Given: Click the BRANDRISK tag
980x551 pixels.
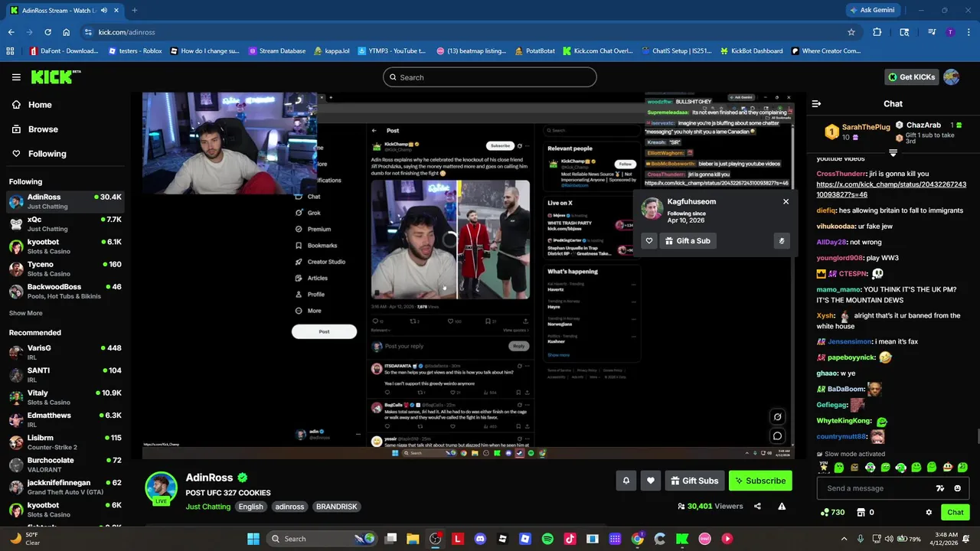Looking at the screenshot, I should pos(337,507).
